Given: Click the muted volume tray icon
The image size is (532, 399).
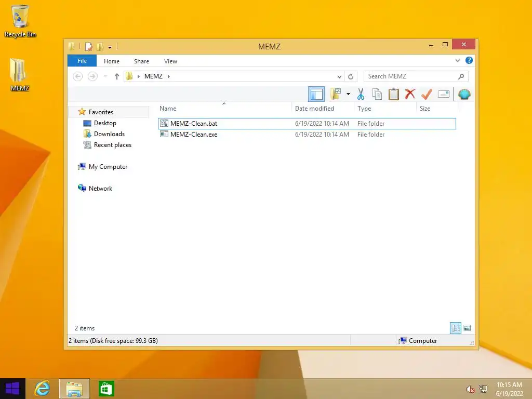Looking at the screenshot, I should 470,389.
